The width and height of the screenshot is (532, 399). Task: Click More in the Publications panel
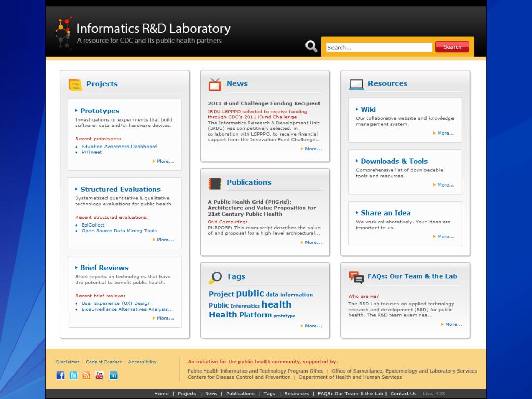[x=313, y=242]
